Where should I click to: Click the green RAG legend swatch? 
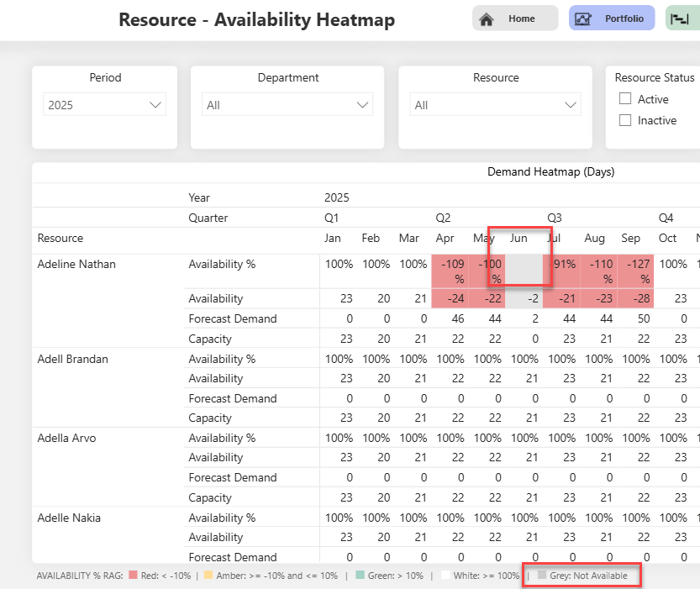point(360,576)
